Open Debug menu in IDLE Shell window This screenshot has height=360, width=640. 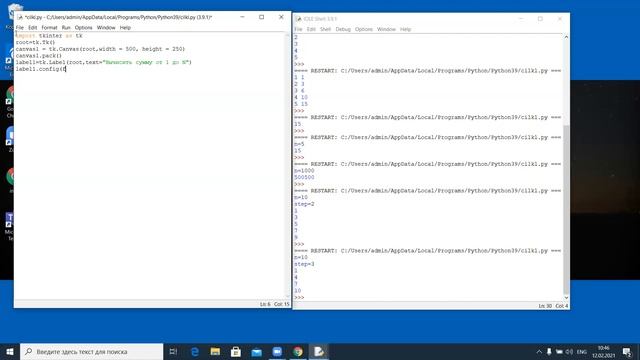point(343,29)
